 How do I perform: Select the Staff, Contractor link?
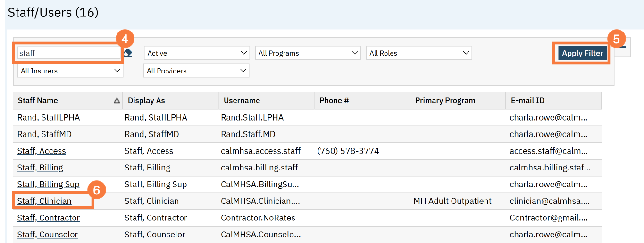(x=49, y=218)
